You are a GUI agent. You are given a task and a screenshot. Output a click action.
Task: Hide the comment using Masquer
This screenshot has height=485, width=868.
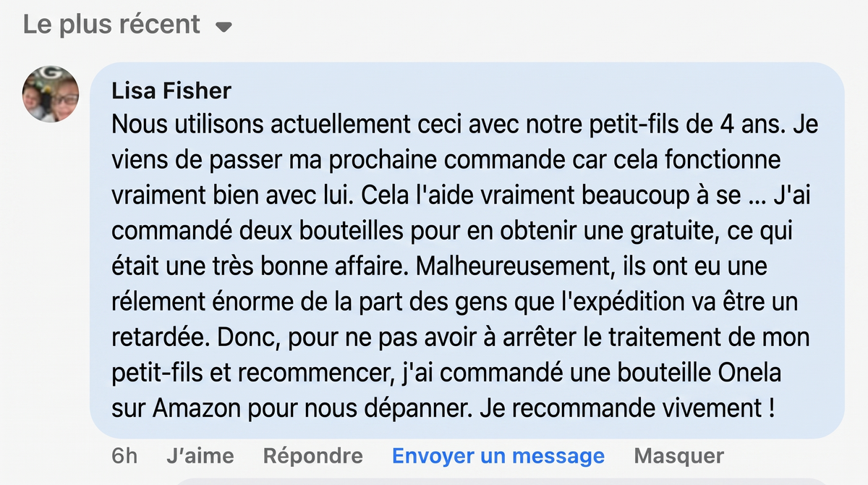pos(678,456)
